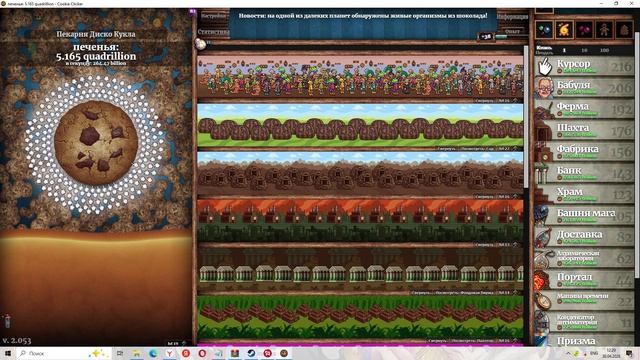Open the Статистика menu
This screenshot has width=640, height=360.
tap(213, 32)
